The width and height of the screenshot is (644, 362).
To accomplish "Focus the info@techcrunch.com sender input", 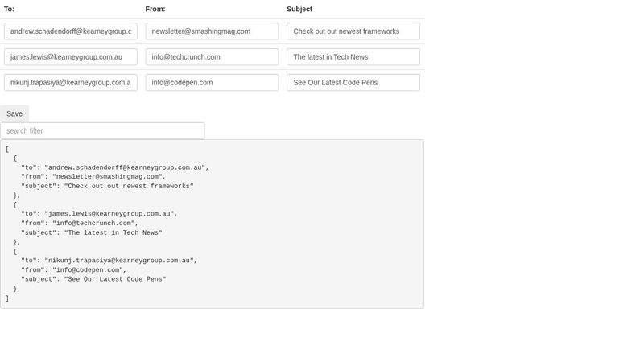I will (x=212, y=57).
